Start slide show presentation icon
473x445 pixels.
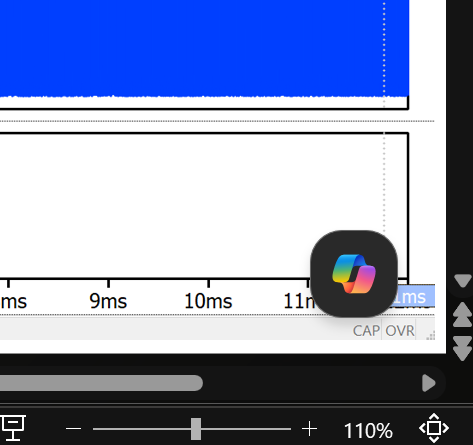tap(13, 428)
